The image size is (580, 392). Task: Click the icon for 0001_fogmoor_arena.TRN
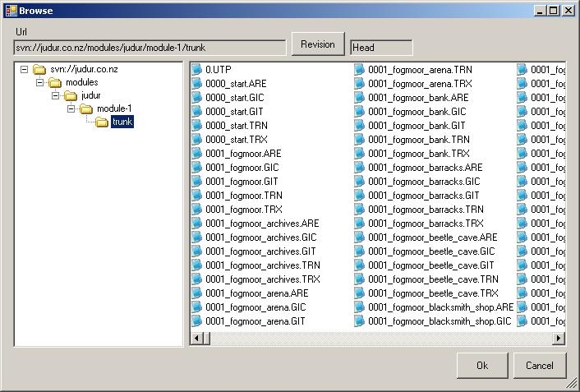click(x=359, y=70)
